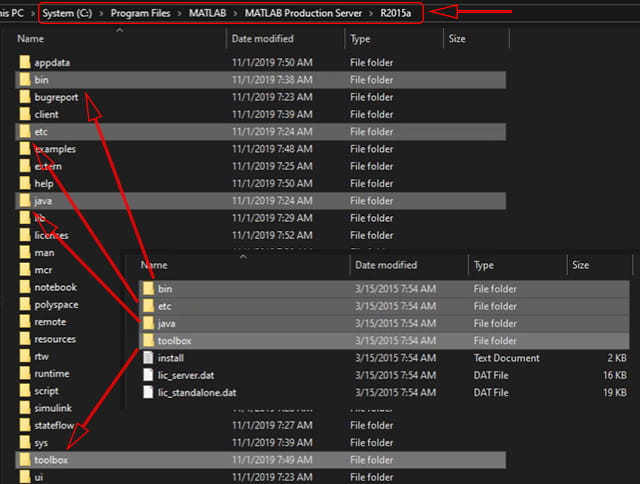
Task: Select the sys folder icon
Action: (25, 442)
